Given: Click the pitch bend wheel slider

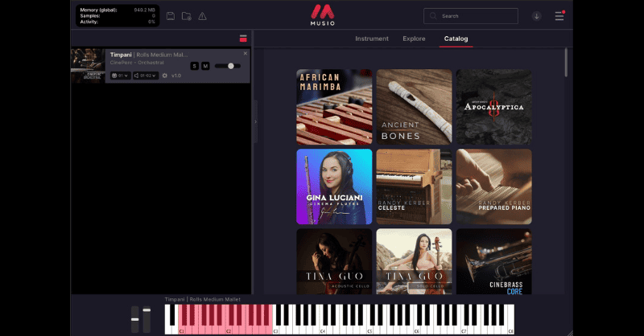Looking at the screenshot, I should (x=134, y=319).
